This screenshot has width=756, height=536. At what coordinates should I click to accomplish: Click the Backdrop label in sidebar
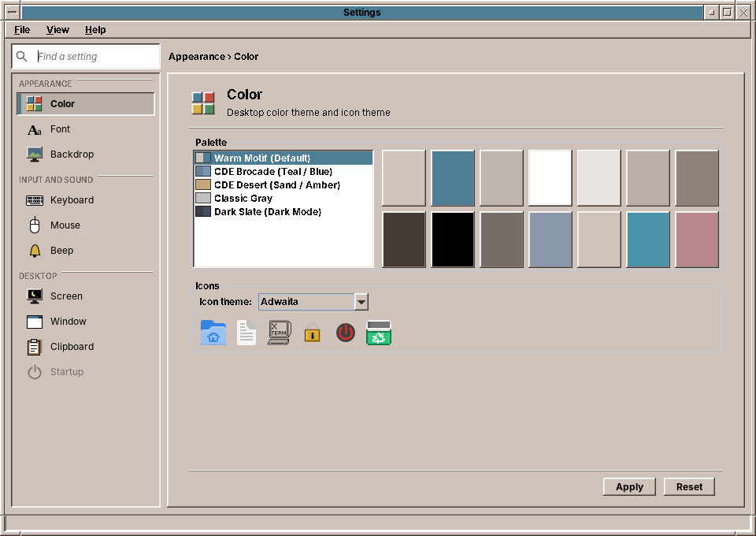72,154
